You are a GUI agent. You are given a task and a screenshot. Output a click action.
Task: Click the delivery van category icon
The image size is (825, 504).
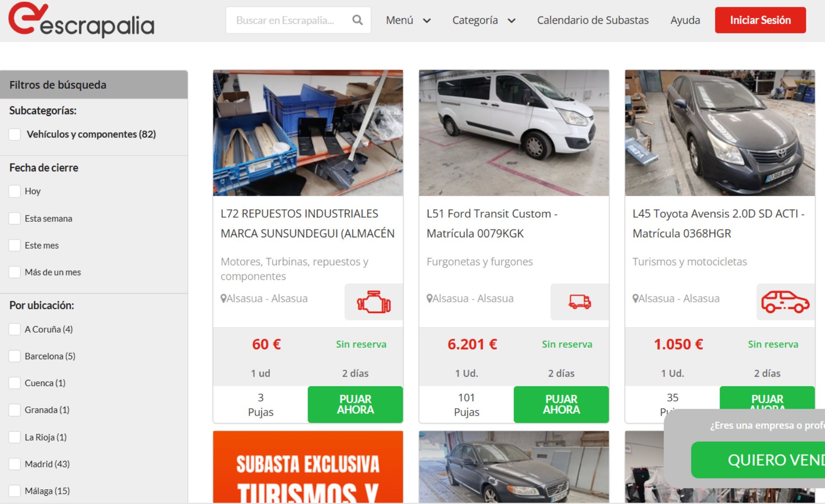point(579,302)
